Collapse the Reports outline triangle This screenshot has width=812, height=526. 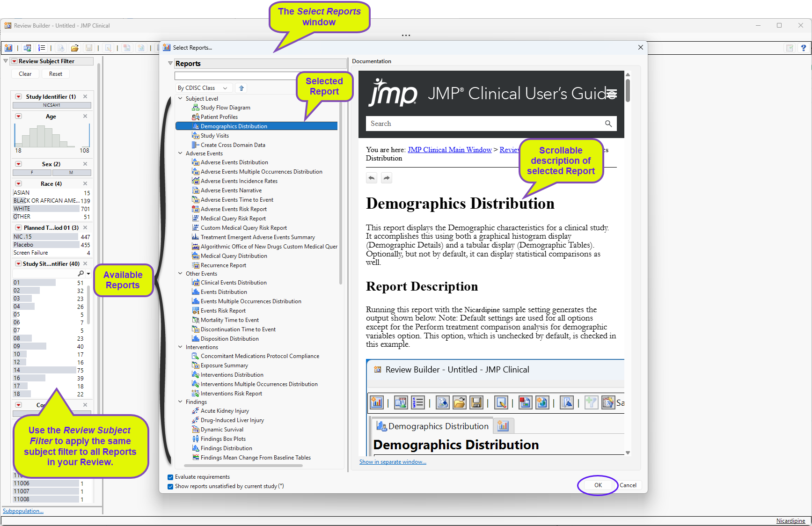[x=170, y=64]
